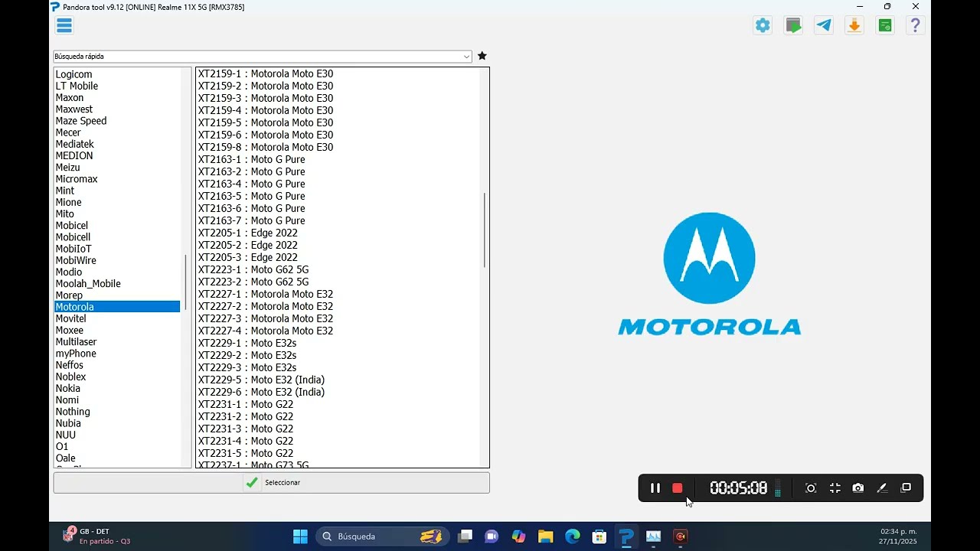Pause the screen recording
Viewport: 980px width, 551px height.
point(655,488)
